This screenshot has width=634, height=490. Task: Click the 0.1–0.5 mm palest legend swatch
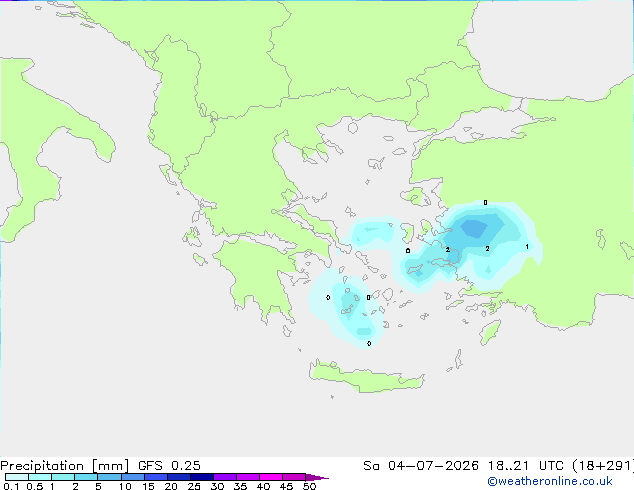(17, 477)
